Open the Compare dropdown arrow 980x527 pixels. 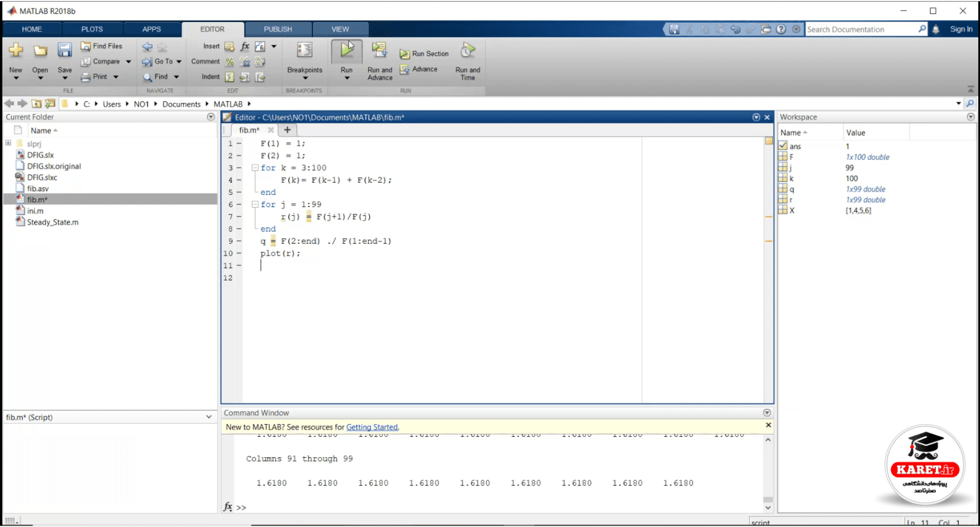(129, 61)
